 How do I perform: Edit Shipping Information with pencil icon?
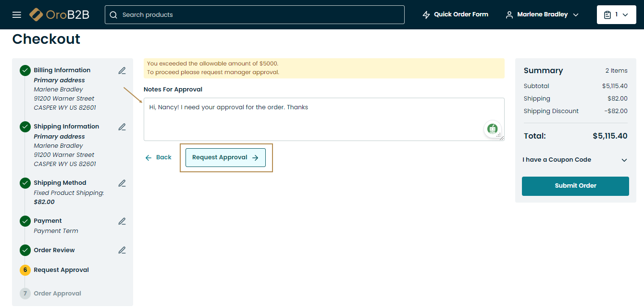(122, 127)
